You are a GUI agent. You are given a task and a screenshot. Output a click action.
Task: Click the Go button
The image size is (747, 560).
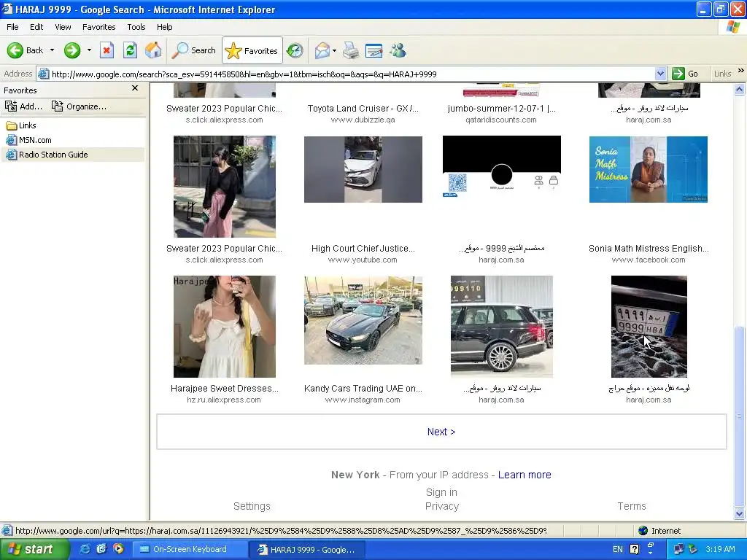click(x=685, y=74)
